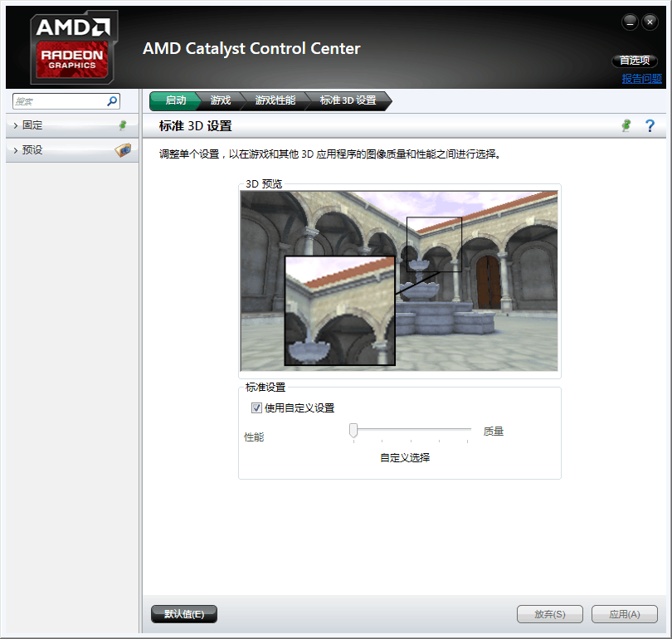The width and height of the screenshot is (672, 639).
Task: Open help via the question mark icon
Action: 650,125
